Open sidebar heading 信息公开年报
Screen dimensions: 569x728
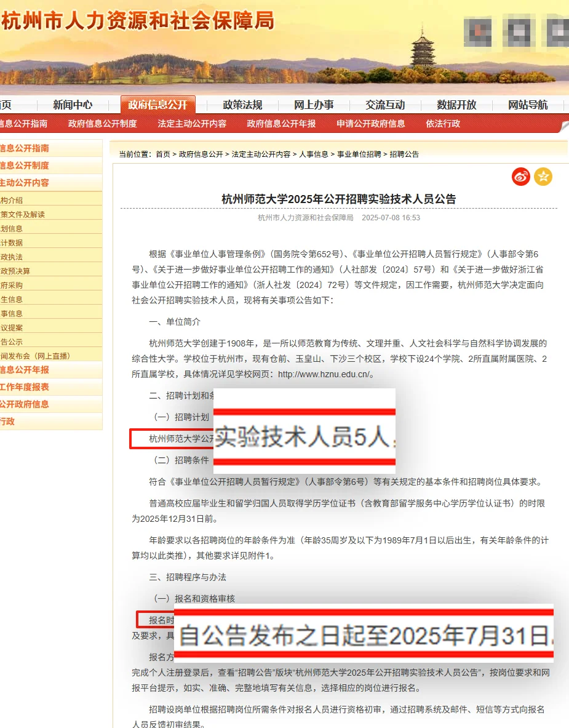coord(25,370)
